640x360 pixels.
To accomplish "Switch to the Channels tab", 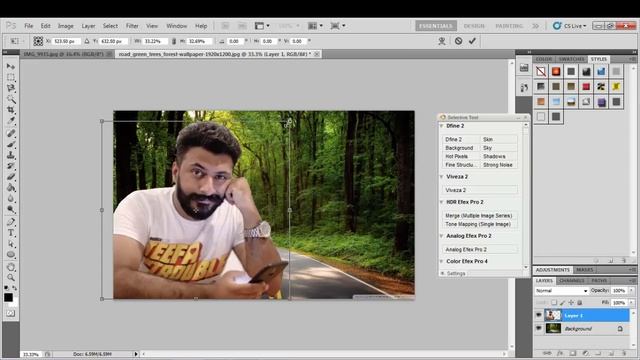I will pyautogui.click(x=571, y=281).
